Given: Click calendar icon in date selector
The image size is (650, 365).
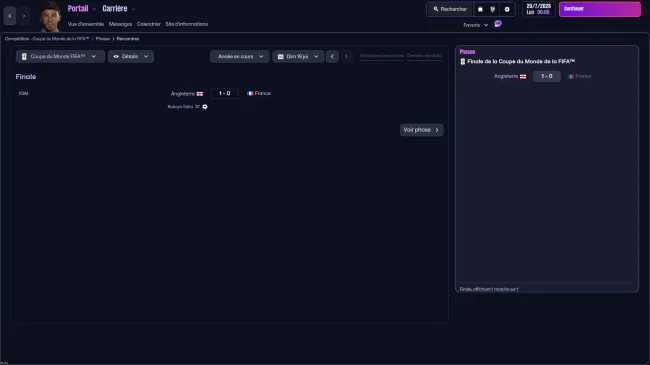Looking at the screenshot, I should [x=281, y=56].
